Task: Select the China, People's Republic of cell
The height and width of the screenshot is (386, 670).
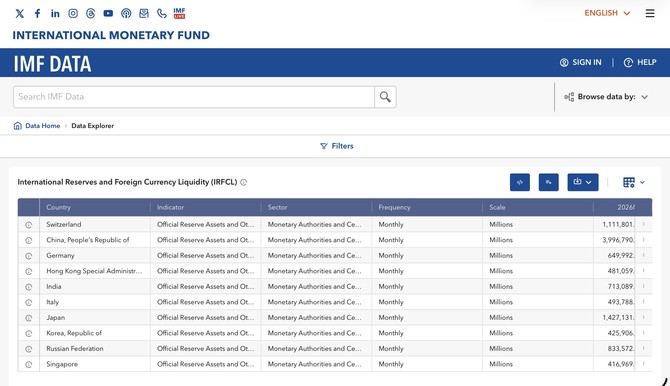Action: click(95, 240)
